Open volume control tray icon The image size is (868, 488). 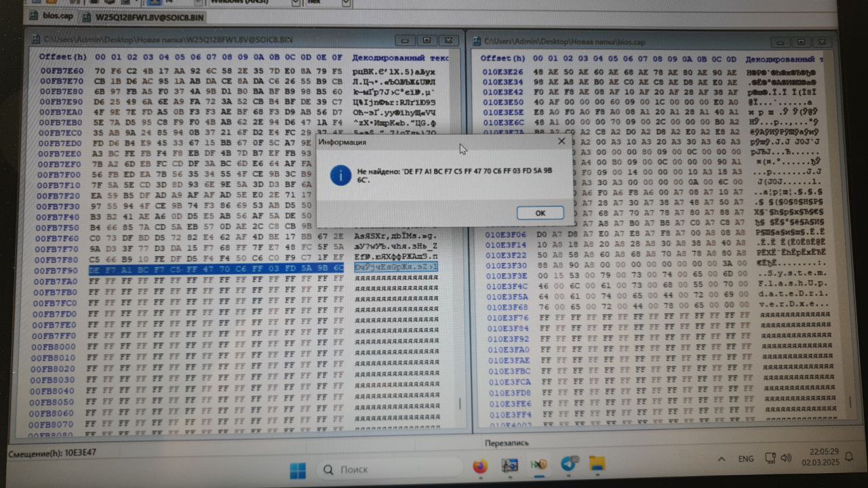pyautogui.click(x=785, y=458)
